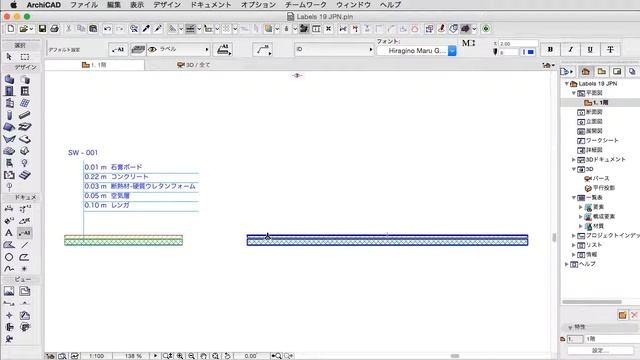Image resolution: width=640 pixels, height=360 pixels.
Task: Select 断面図 in the navigator tree
Action: click(594, 112)
